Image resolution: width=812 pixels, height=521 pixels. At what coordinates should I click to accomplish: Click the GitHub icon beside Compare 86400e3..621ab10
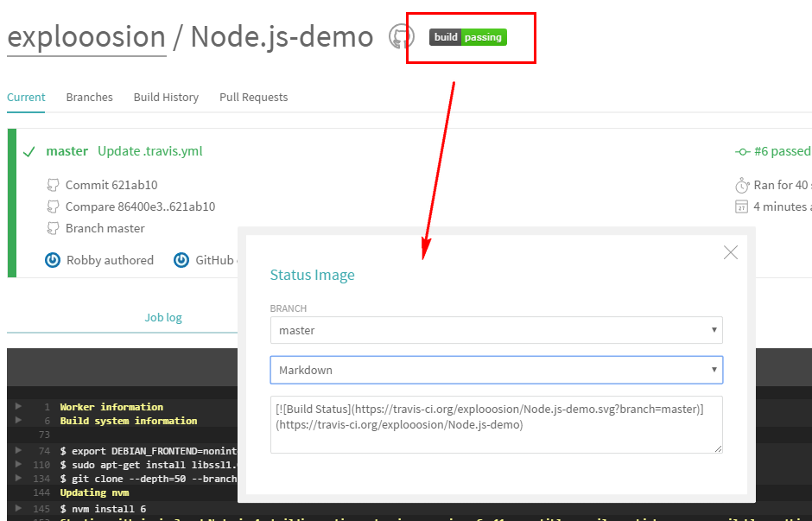pos(53,206)
